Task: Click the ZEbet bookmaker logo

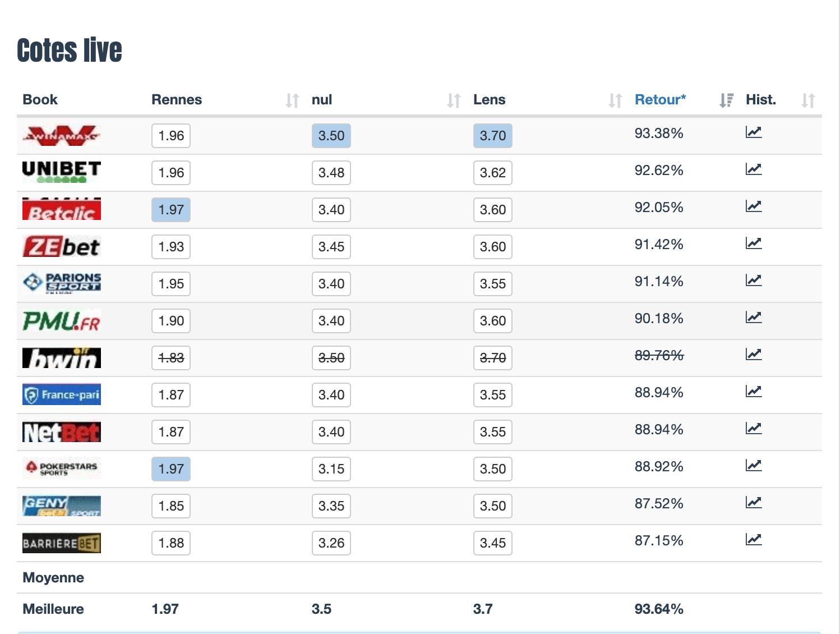Action: 62,246
